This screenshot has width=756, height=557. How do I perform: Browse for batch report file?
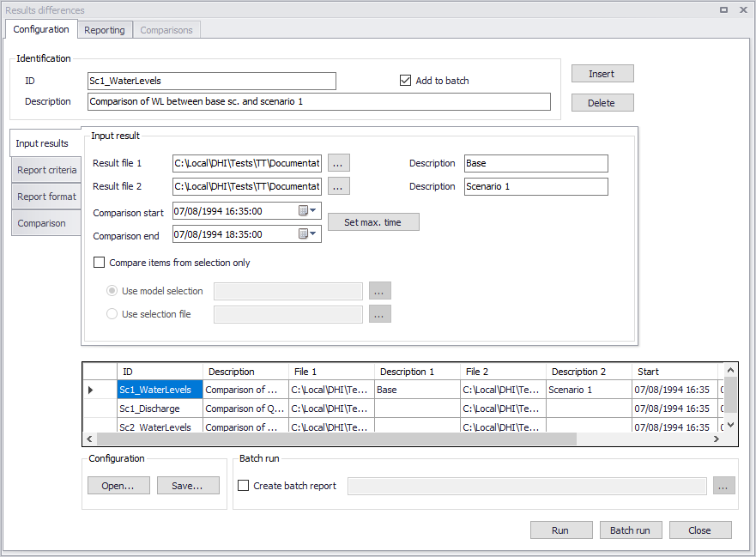tap(723, 486)
